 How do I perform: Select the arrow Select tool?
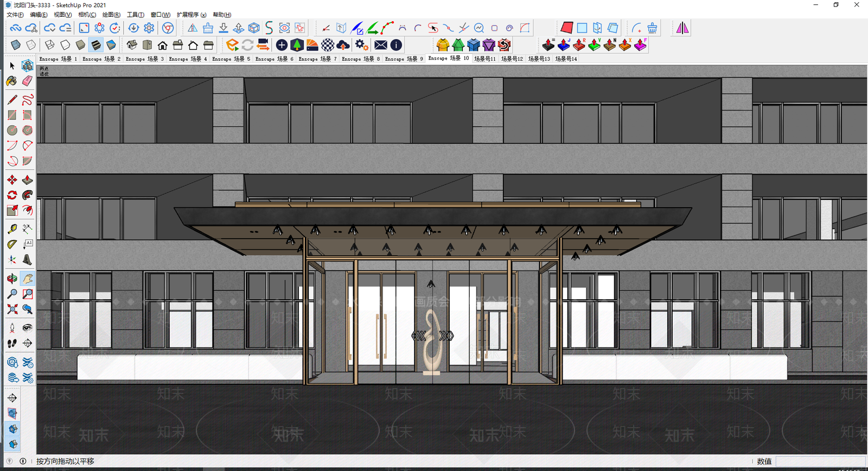point(12,66)
